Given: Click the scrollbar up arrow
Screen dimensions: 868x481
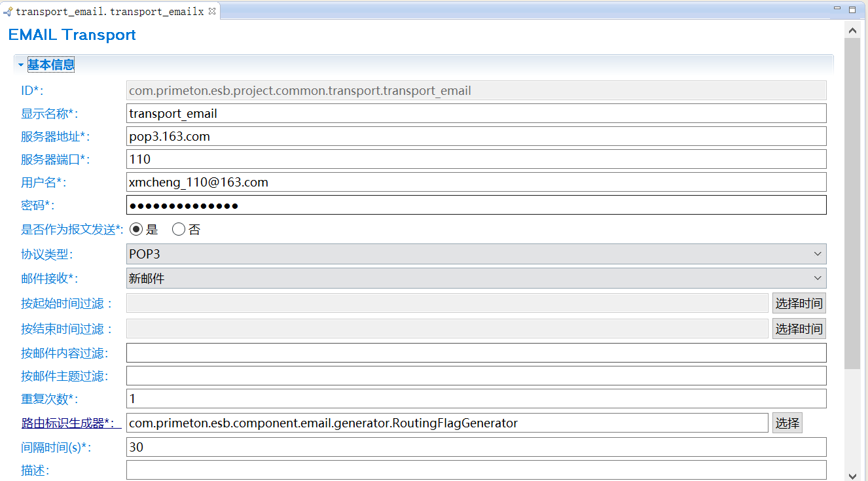Looking at the screenshot, I should pyautogui.click(x=852, y=30).
